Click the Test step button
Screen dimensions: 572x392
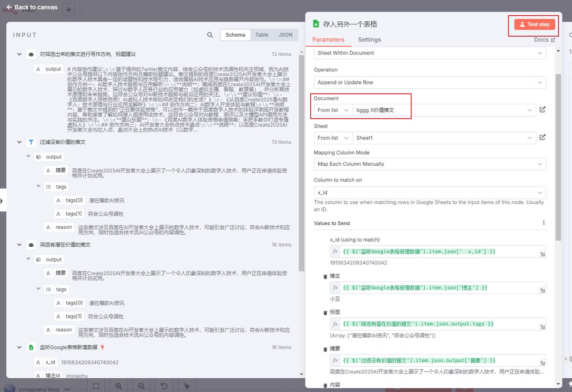coord(533,24)
